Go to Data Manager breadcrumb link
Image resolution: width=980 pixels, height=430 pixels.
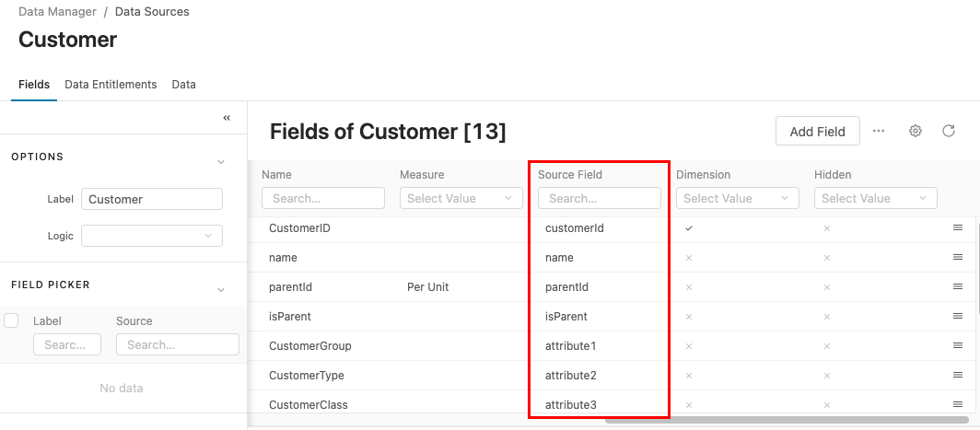point(57,12)
